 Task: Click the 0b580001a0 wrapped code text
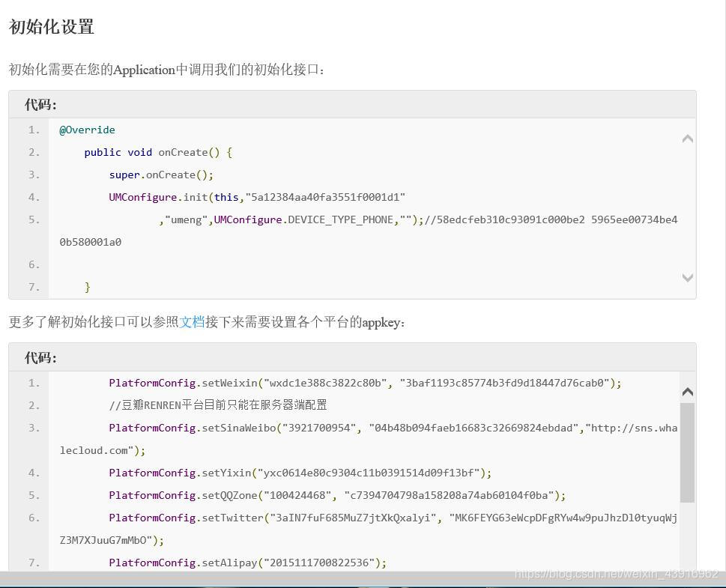(x=91, y=242)
